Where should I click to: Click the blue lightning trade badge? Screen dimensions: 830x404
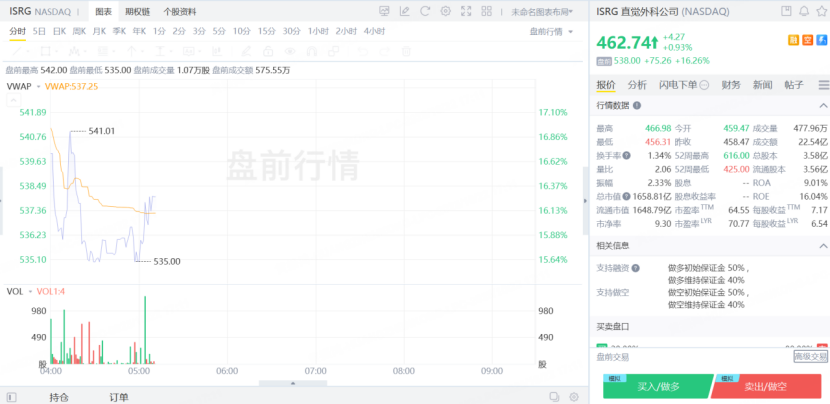click(822, 40)
